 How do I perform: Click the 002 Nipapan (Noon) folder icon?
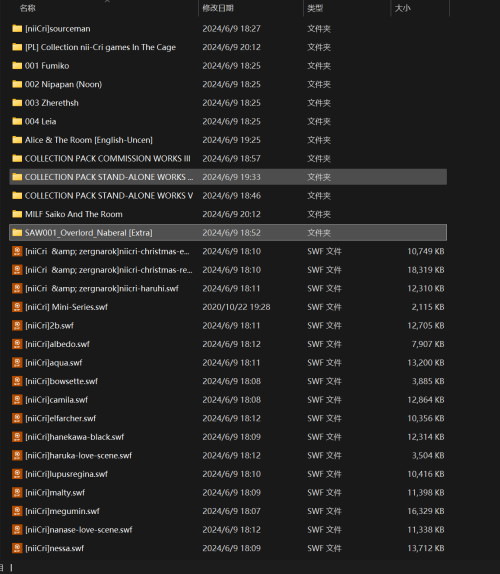(x=17, y=84)
